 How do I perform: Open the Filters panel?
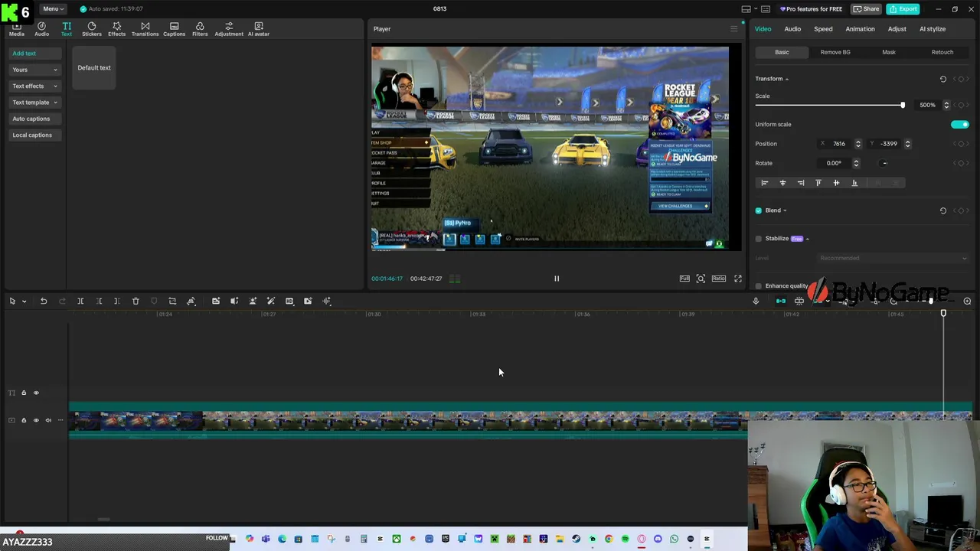click(x=200, y=29)
